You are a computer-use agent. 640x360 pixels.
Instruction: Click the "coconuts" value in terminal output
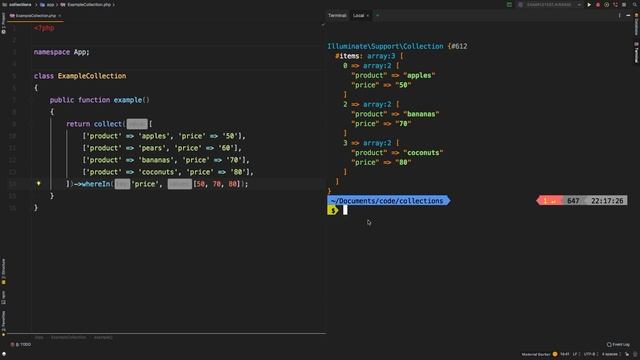[423, 153]
